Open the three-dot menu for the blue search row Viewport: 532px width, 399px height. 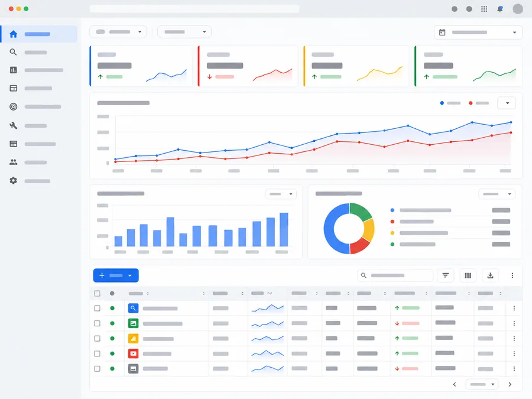(x=514, y=308)
